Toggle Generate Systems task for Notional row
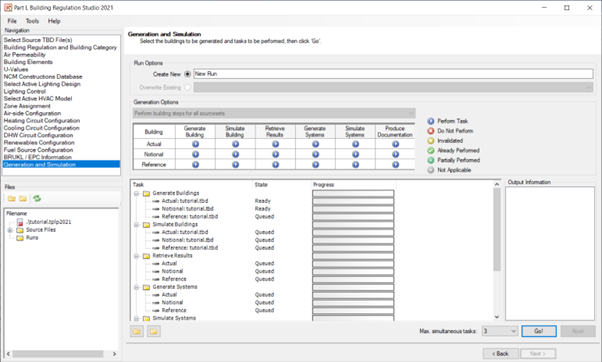602x362 pixels. click(x=315, y=154)
